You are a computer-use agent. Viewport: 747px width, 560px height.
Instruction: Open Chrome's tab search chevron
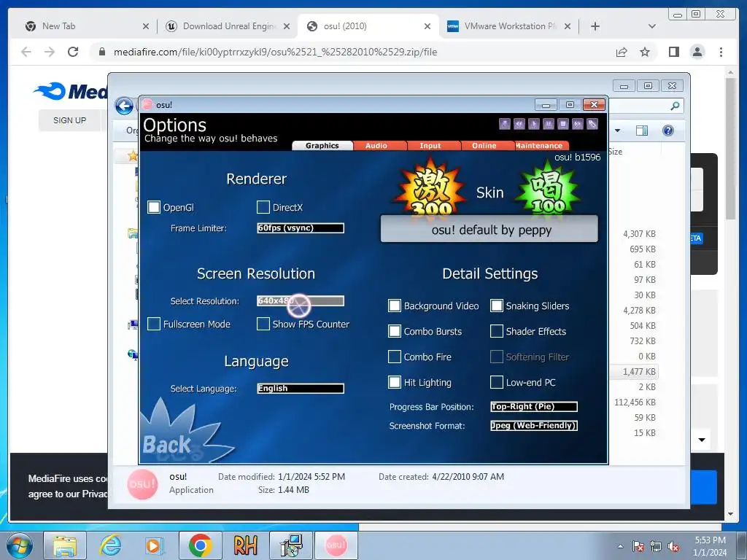(x=652, y=26)
